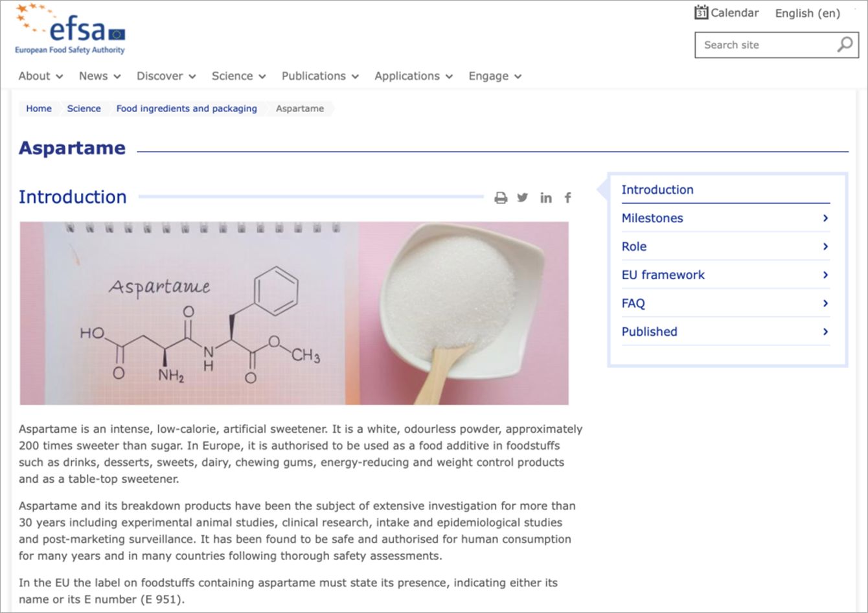Jump to the FAQ section
Screen dimensions: 868x613
pyautogui.click(x=633, y=303)
